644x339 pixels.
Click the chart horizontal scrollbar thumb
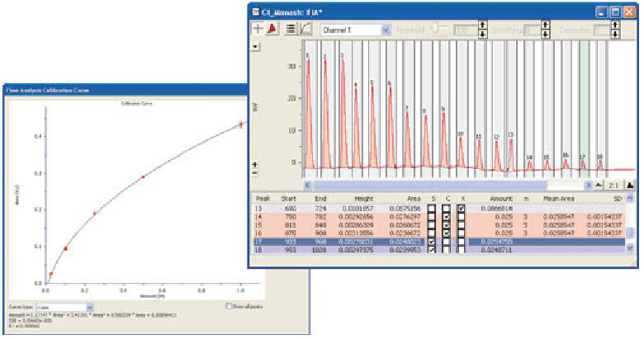coord(429,186)
